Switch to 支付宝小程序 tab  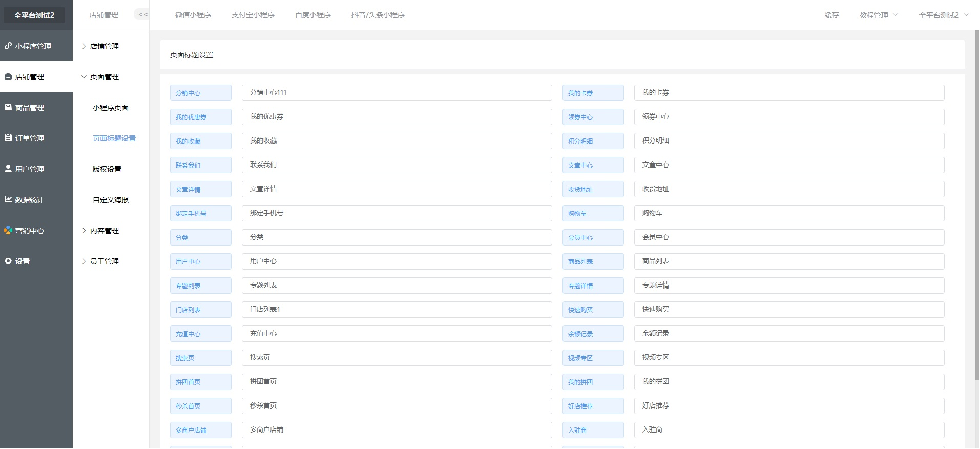click(253, 15)
